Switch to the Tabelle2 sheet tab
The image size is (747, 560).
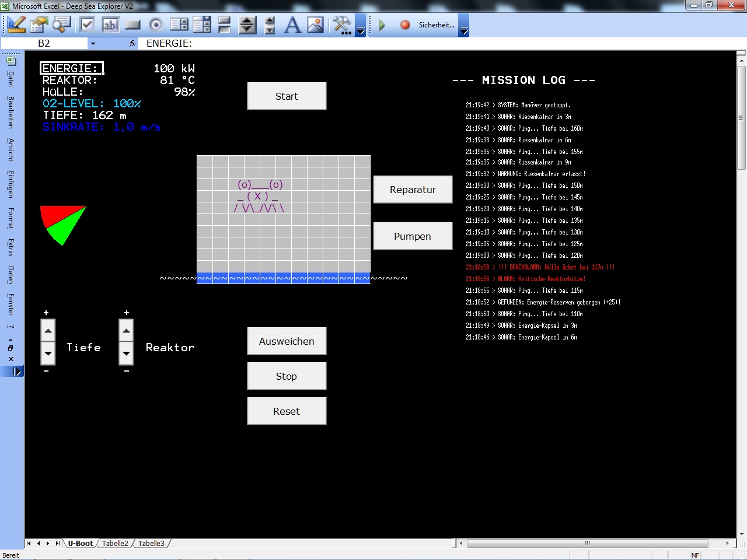coord(115,544)
